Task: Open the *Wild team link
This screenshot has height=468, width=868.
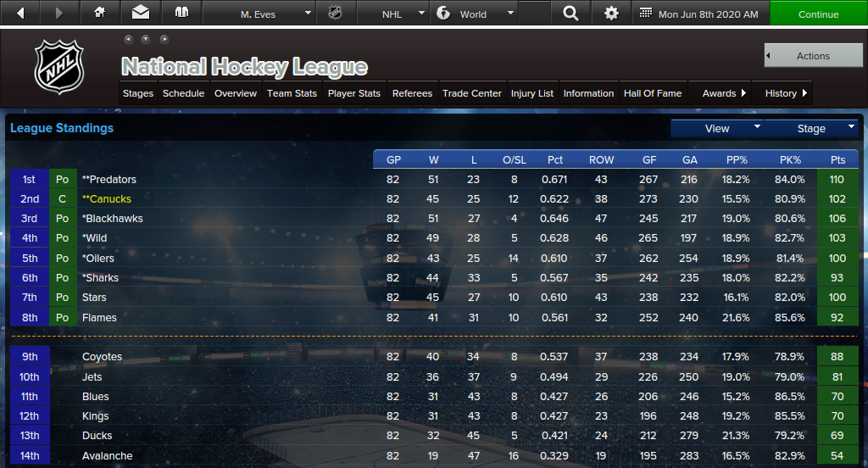Action: (x=95, y=238)
